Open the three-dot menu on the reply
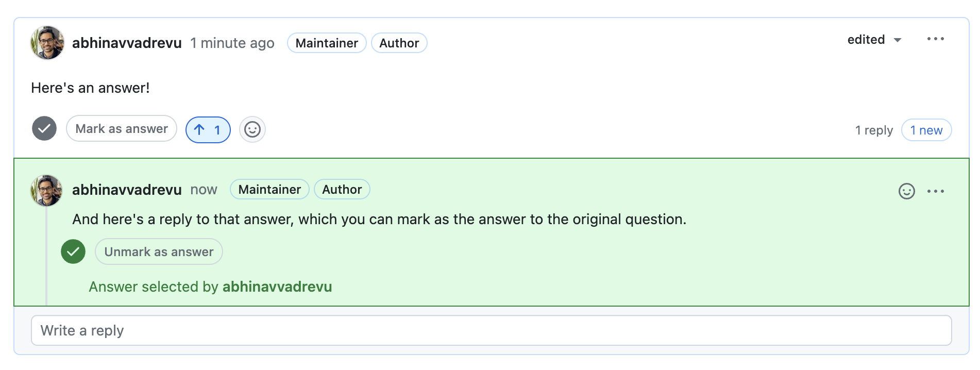This screenshot has height=370, width=980. 935,191
